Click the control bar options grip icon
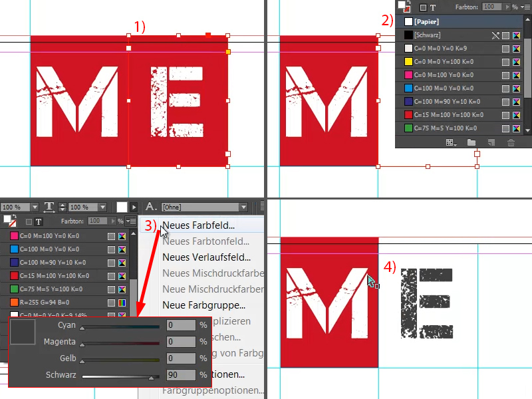The image size is (532, 399). pos(262,205)
